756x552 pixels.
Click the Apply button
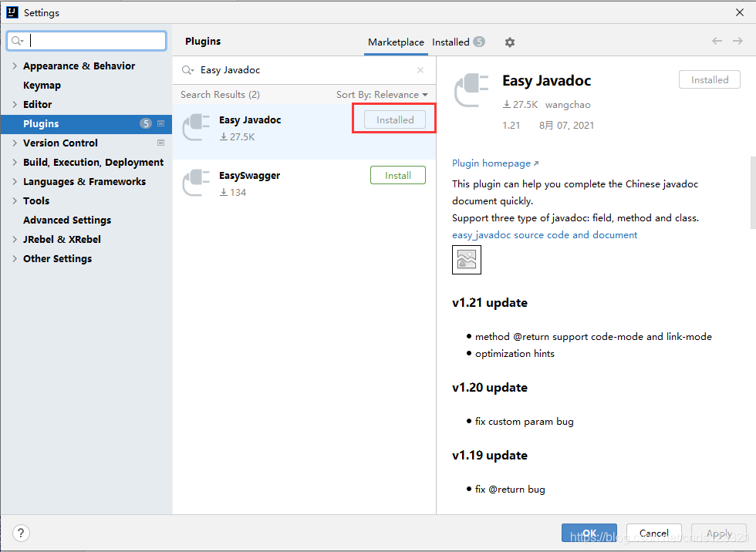pyautogui.click(x=719, y=533)
